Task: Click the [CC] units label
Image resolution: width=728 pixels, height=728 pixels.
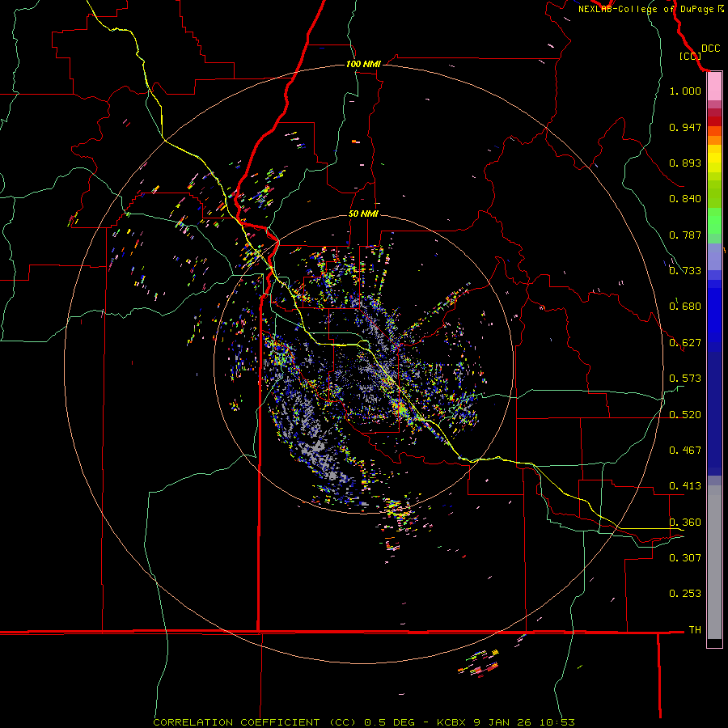Action: 690,56
